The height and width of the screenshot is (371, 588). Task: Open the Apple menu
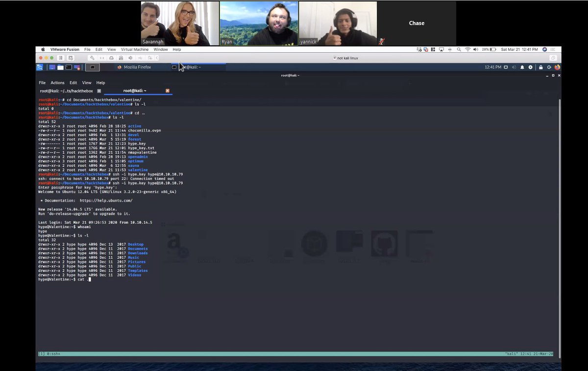click(x=43, y=49)
